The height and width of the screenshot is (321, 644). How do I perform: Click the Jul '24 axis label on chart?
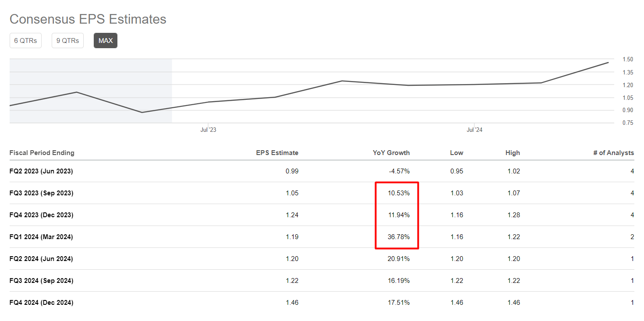click(x=475, y=130)
